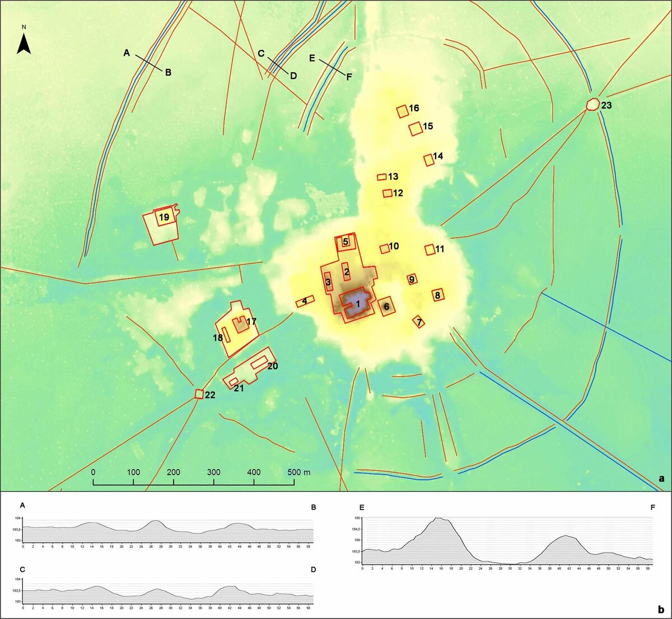
Task: Click the letter E of transect E–F on map
Action: click(x=312, y=58)
